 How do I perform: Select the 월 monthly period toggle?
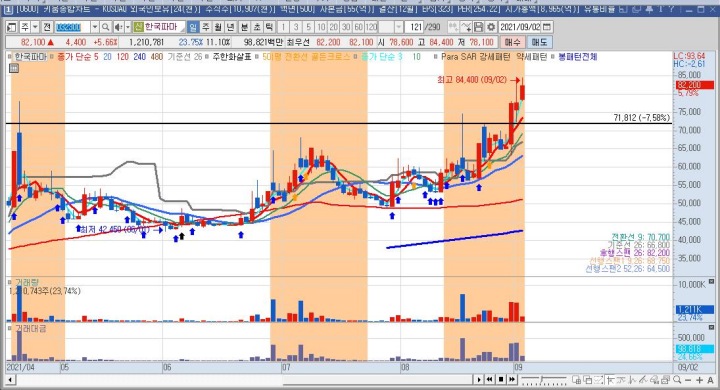coord(218,27)
